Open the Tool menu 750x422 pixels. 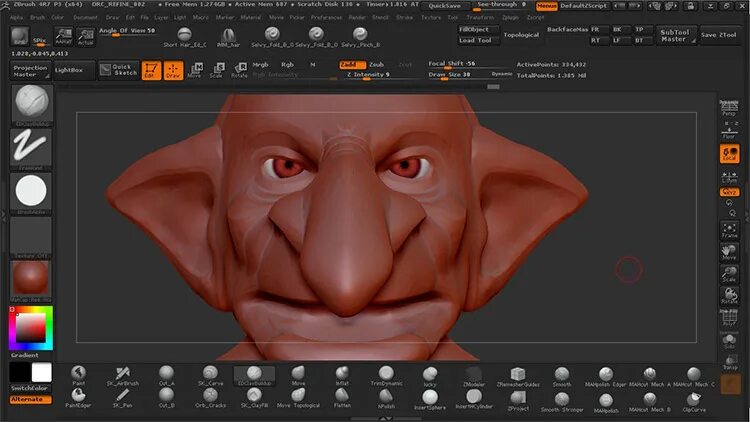pyautogui.click(x=453, y=17)
